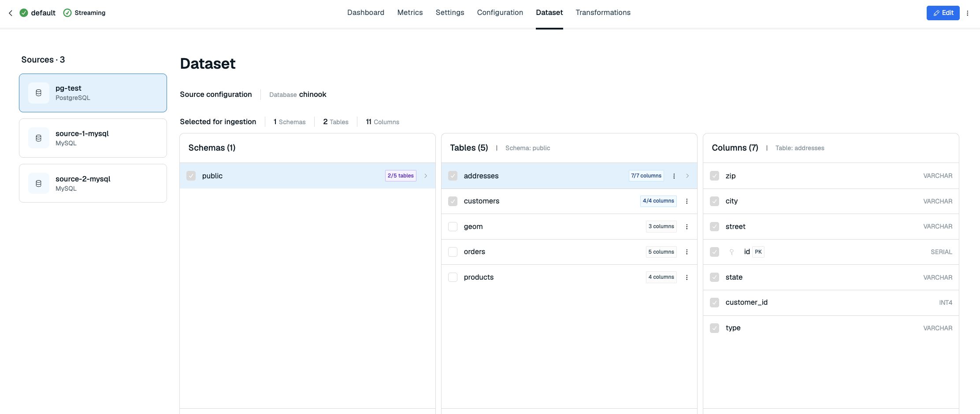Click the PK badge beside id

[758, 252]
